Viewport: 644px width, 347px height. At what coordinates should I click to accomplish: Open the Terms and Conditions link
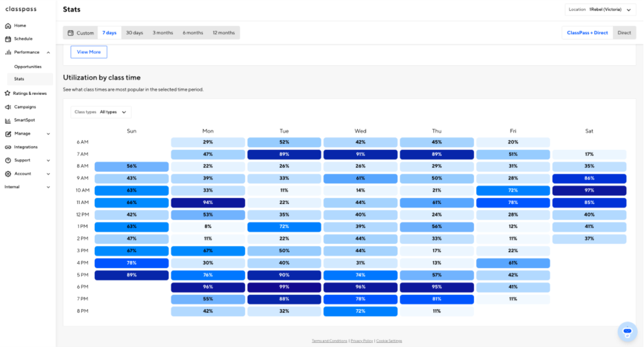point(330,341)
